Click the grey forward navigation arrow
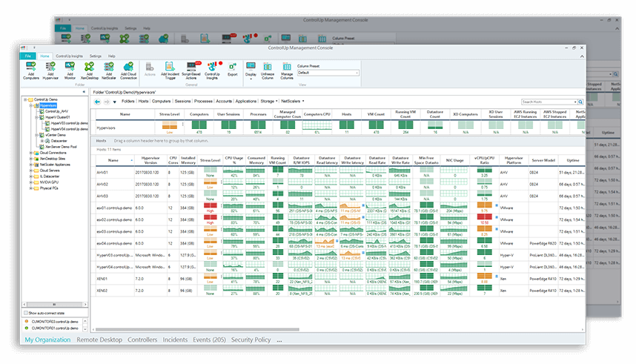Screen dimensions: 636x364 coord(107,102)
